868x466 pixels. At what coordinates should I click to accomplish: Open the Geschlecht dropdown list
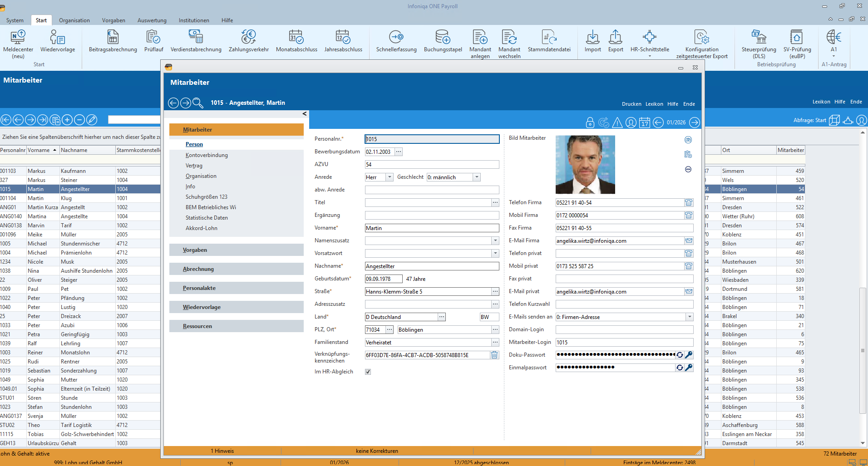[x=477, y=177]
